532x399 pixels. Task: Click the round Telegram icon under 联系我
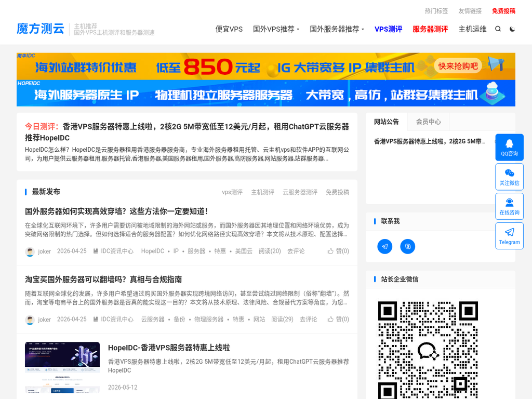pyautogui.click(x=385, y=246)
